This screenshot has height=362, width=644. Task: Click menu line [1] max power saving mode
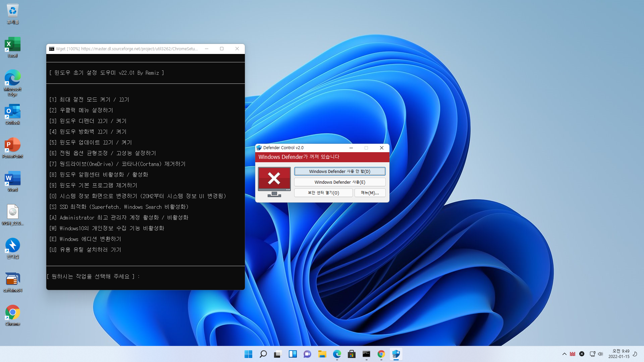89,100
